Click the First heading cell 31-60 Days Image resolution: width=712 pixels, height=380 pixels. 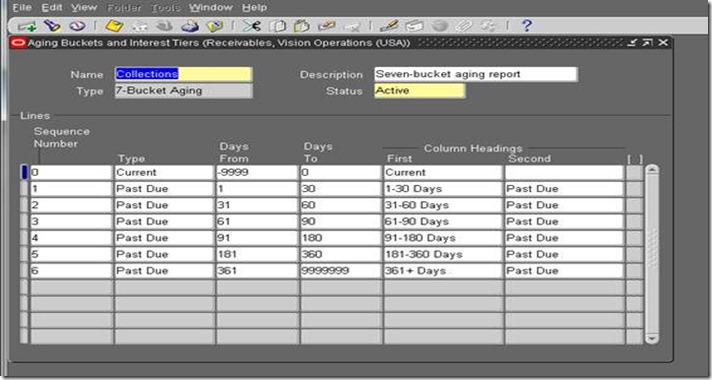(x=443, y=205)
